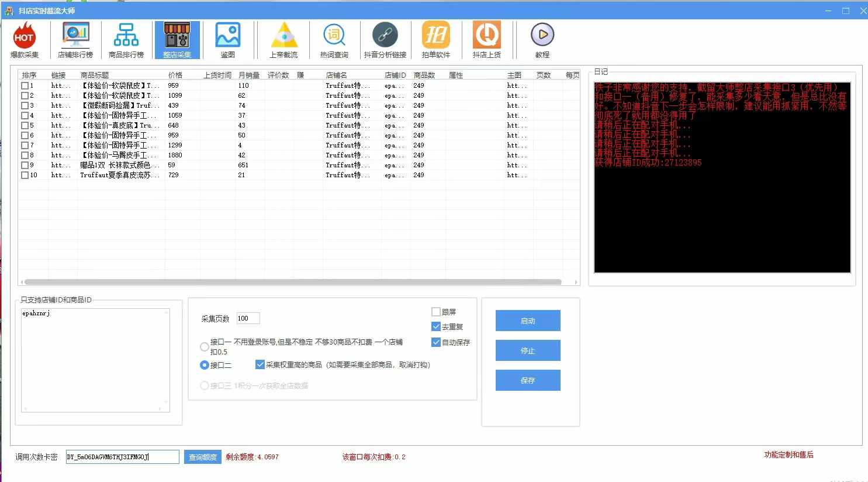The image size is (868, 482).
Task: Open the 拍单软件 tool
Action: 435,40
